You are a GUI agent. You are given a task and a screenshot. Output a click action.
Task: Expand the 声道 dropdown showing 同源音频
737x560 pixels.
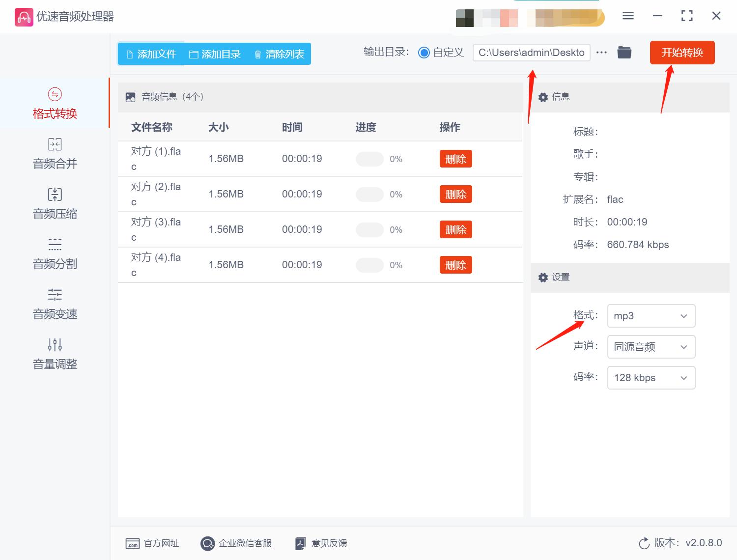(x=651, y=347)
